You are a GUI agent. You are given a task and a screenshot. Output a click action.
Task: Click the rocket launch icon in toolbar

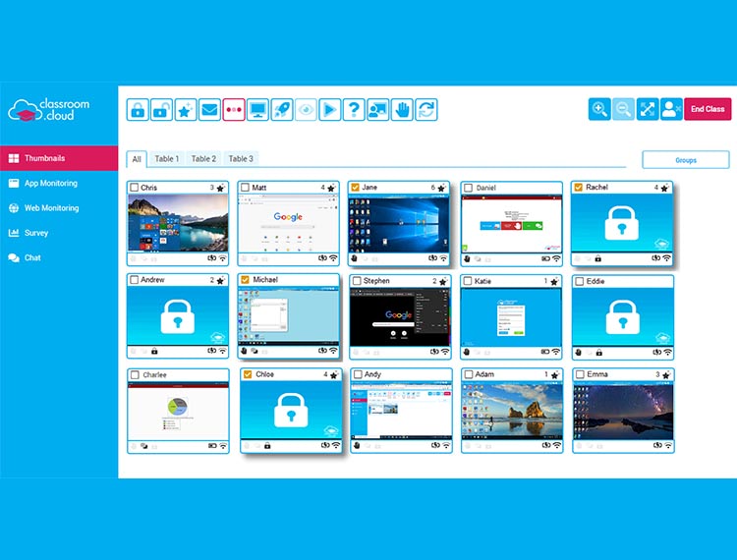tap(281, 110)
